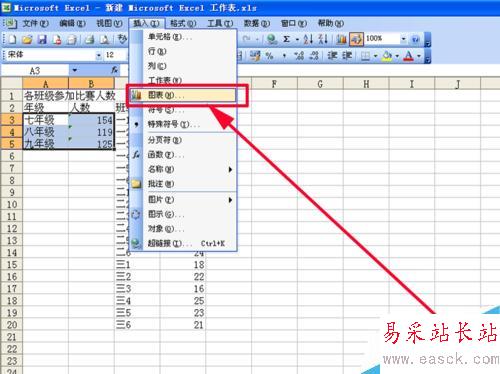The height and width of the screenshot is (374, 500).
Task: Open Print Preview from the toolbar
Action: 104,39
